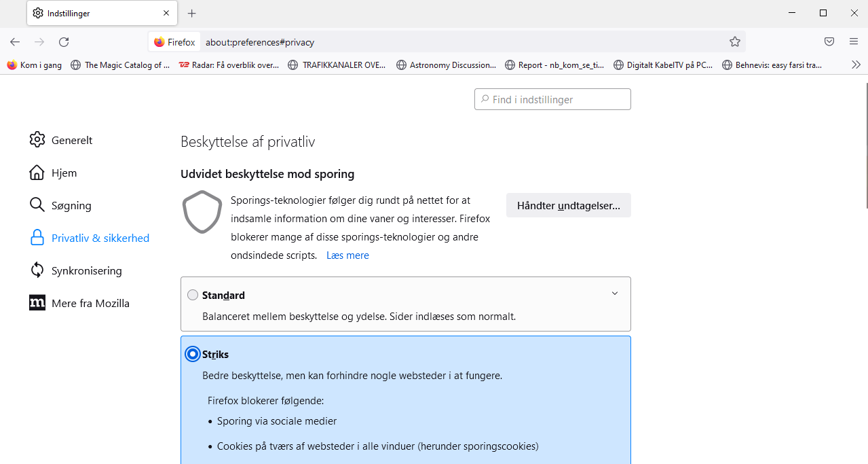Open the Pocket saved items view

coord(829,41)
